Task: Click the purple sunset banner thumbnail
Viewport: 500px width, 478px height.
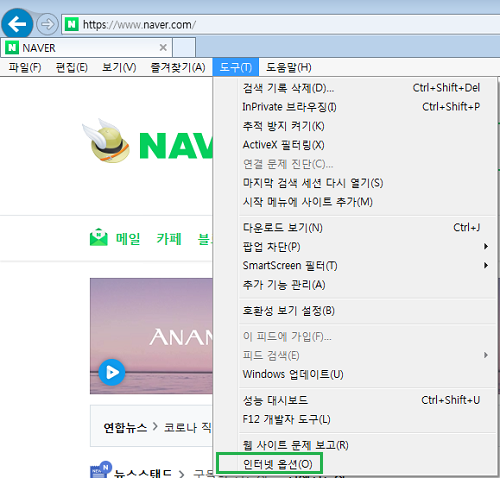Action: [x=151, y=336]
